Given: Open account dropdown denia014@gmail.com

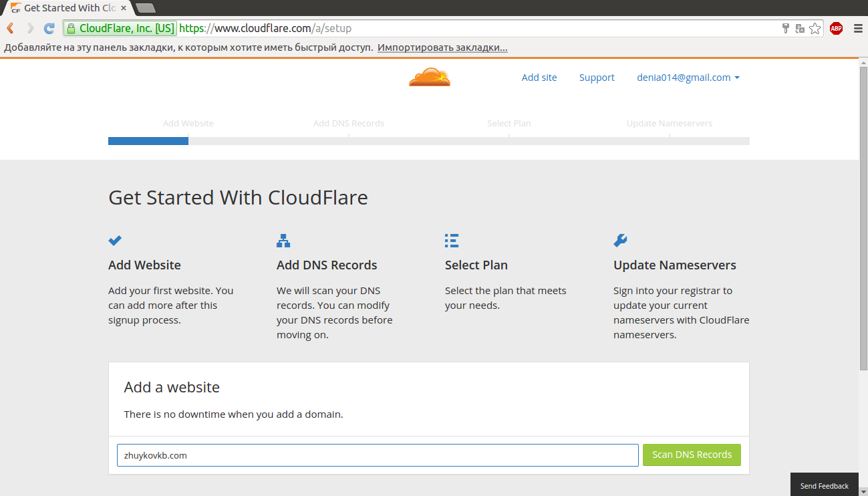Looking at the screenshot, I should [688, 78].
